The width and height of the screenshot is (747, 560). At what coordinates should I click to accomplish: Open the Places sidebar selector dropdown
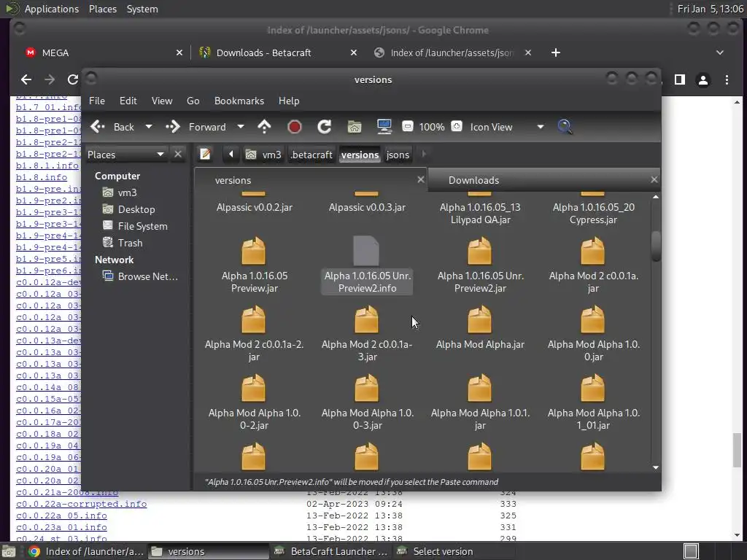(x=125, y=155)
